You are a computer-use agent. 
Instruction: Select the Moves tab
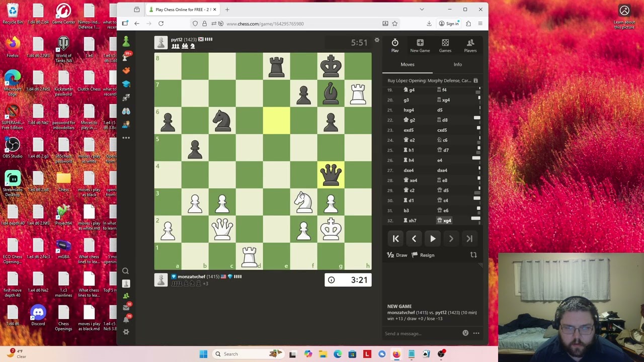click(408, 64)
